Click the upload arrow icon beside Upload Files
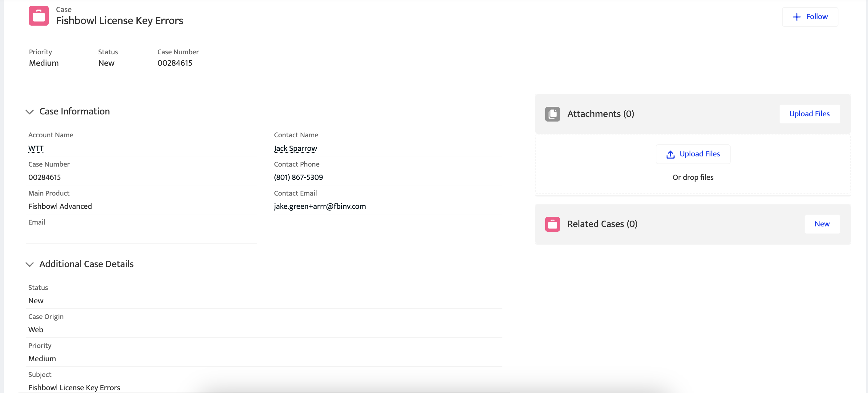This screenshot has width=868, height=393. (670, 155)
